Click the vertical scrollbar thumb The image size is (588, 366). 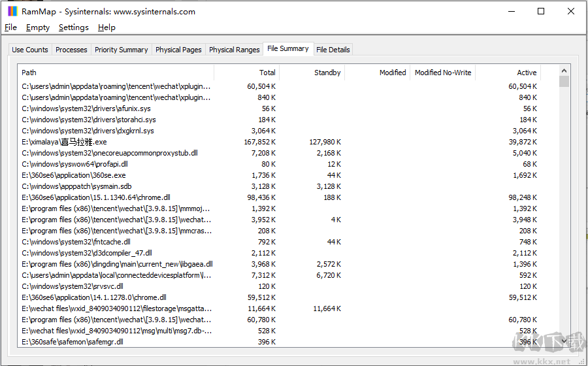click(564, 82)
